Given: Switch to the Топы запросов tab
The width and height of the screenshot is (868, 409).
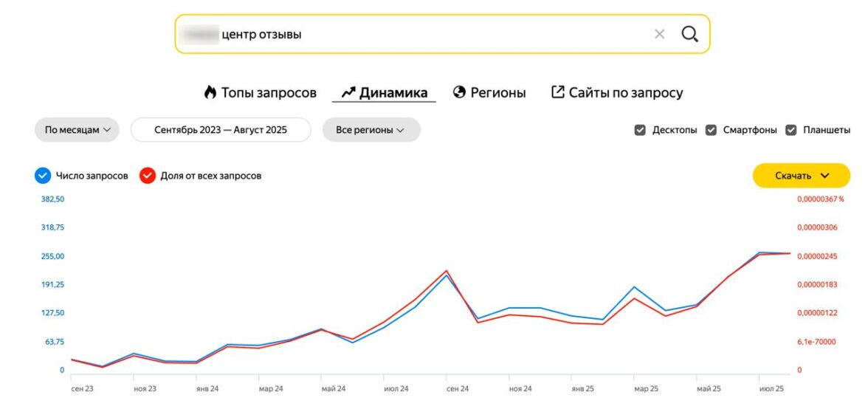Looking at the screenshot, I should tap(269, 93).
